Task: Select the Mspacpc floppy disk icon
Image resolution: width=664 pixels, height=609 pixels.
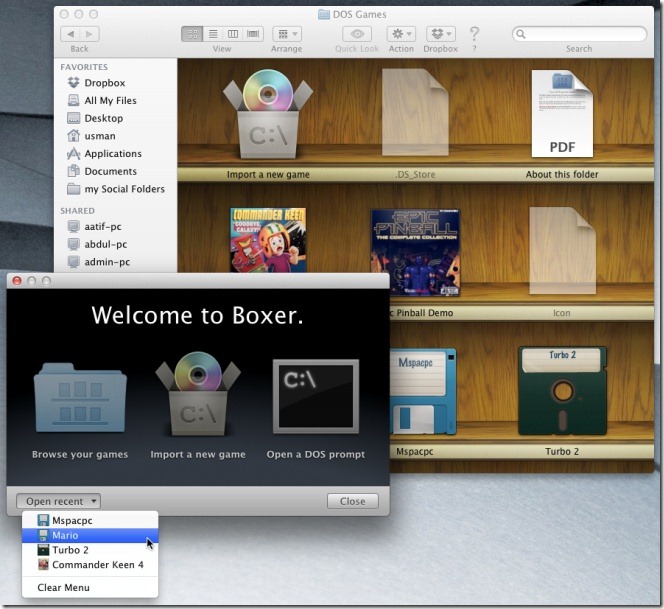Action: pyautogui.click(x=422, y=391)
